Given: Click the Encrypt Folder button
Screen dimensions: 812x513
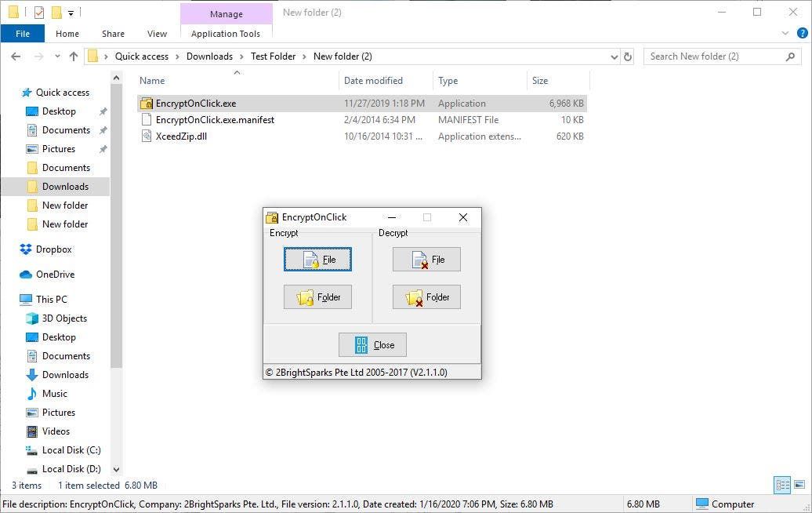Looking at the screenshot, I should click(317, 297).
